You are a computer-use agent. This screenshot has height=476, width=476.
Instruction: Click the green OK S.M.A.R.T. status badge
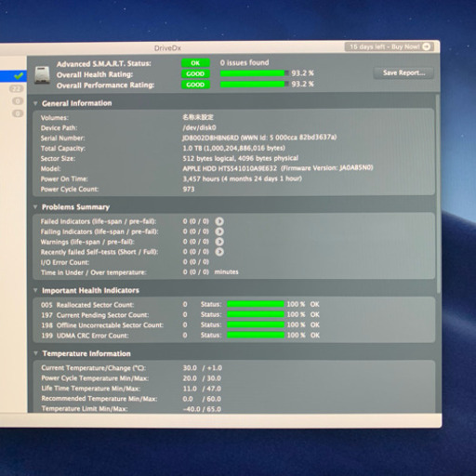point(195,63)
